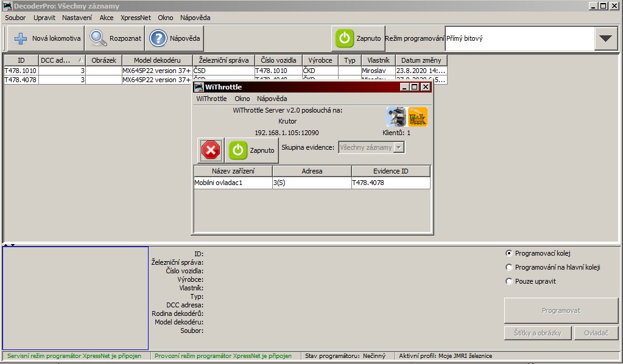Viewport: 623px width, 364px height.
Task: Collapse split pane using small divider arrows
Action: pos(9,245)
